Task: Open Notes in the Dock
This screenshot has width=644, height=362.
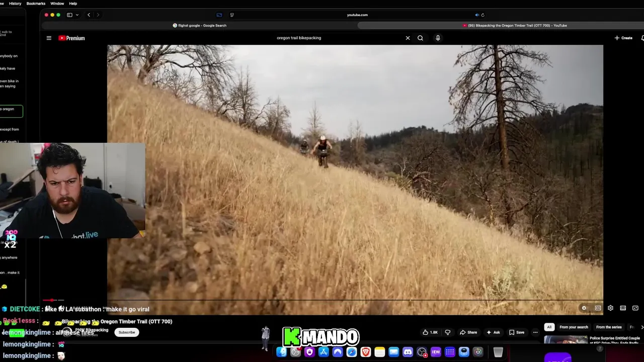Action: [380, 352]
